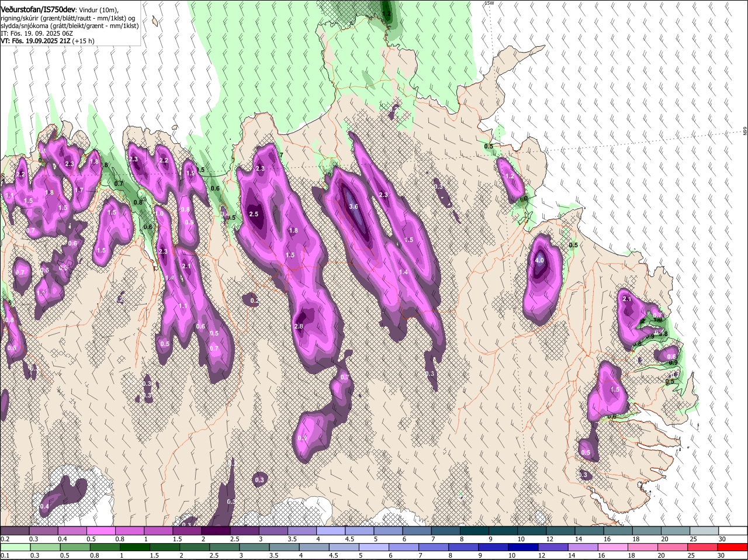
Task: Click the '1.2' snowfall value on the map
Action: point(509,177)
